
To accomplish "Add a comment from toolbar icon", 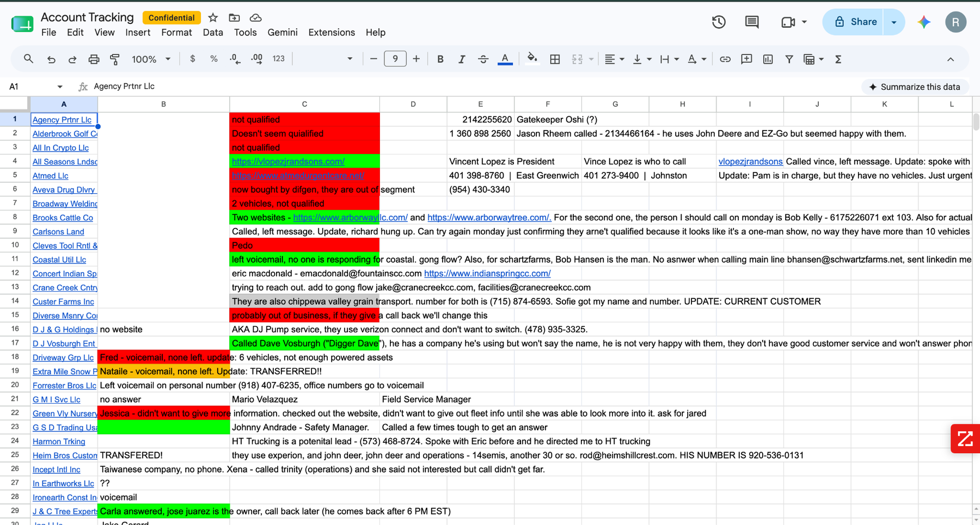I will click(746, 59).
